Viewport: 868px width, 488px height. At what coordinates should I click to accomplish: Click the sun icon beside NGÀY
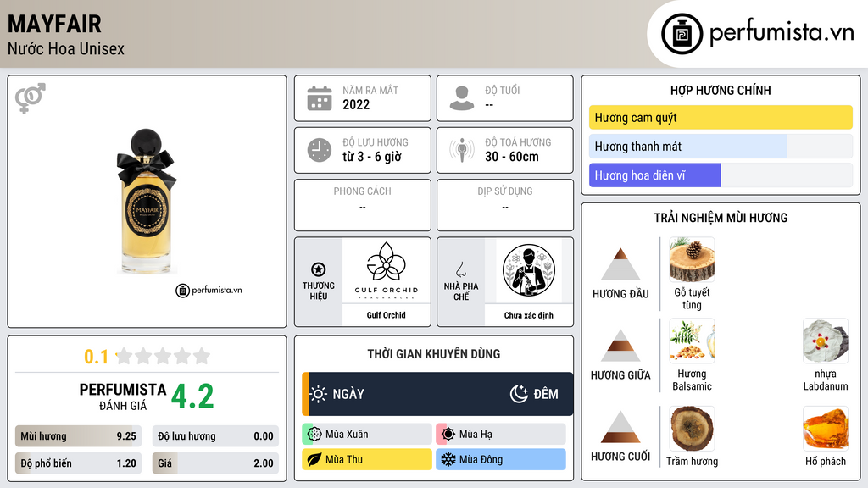[319, 394]
